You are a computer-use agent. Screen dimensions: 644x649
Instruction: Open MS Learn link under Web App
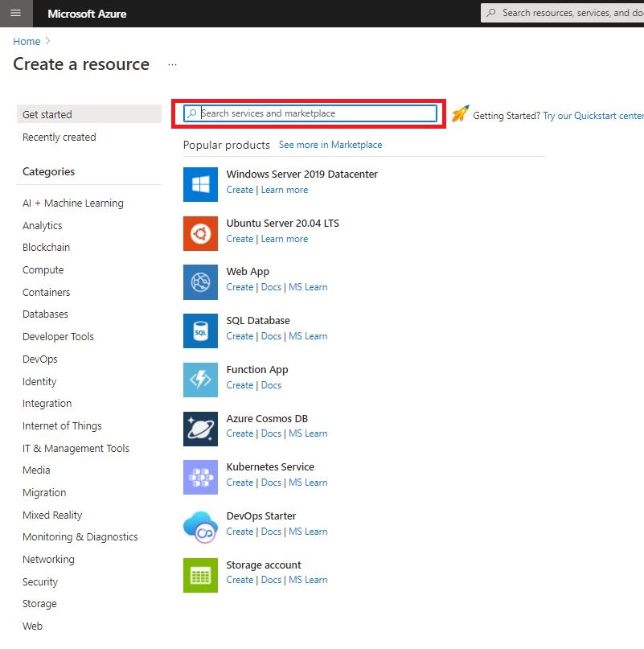(x=308, y=287)
